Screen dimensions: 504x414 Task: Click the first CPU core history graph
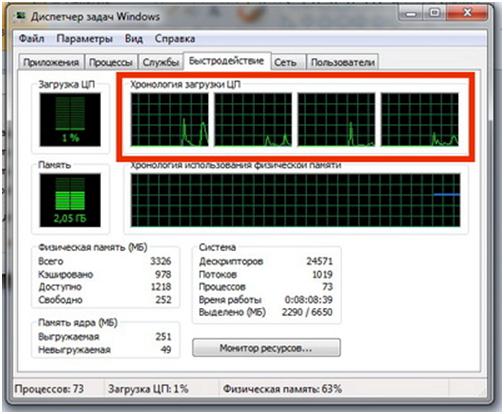click(x=170, y=120)
